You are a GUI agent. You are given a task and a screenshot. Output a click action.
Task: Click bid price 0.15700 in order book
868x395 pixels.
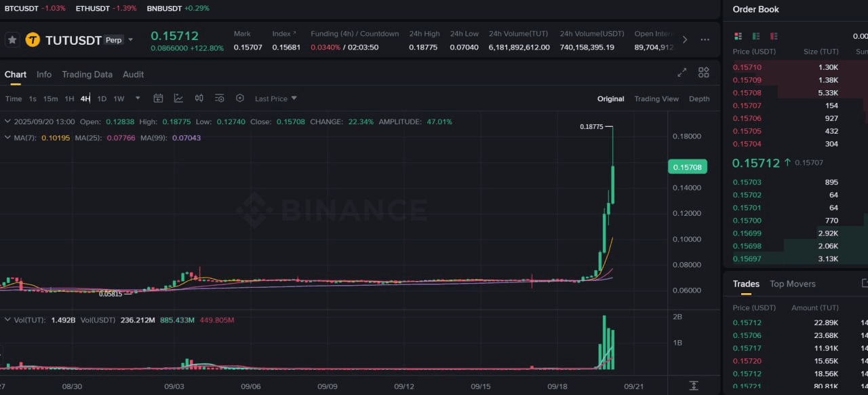[747, 221]
